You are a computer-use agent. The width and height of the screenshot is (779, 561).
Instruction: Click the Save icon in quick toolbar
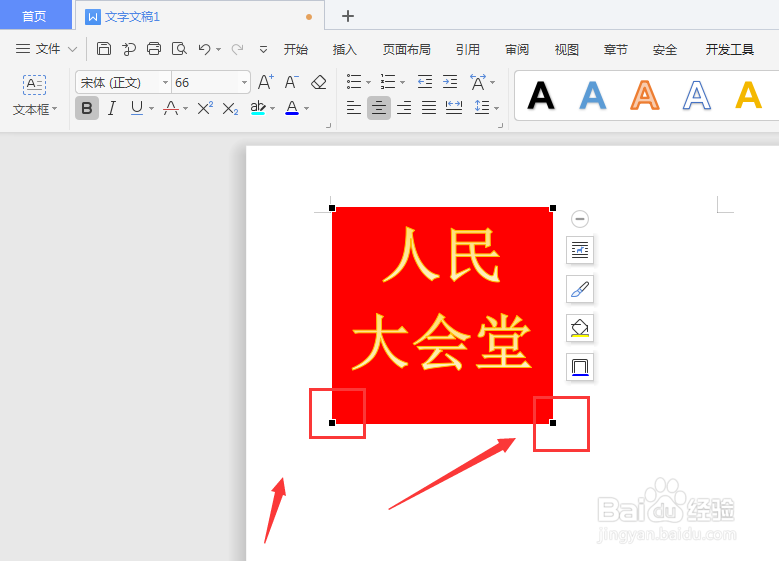coord(103,49)
